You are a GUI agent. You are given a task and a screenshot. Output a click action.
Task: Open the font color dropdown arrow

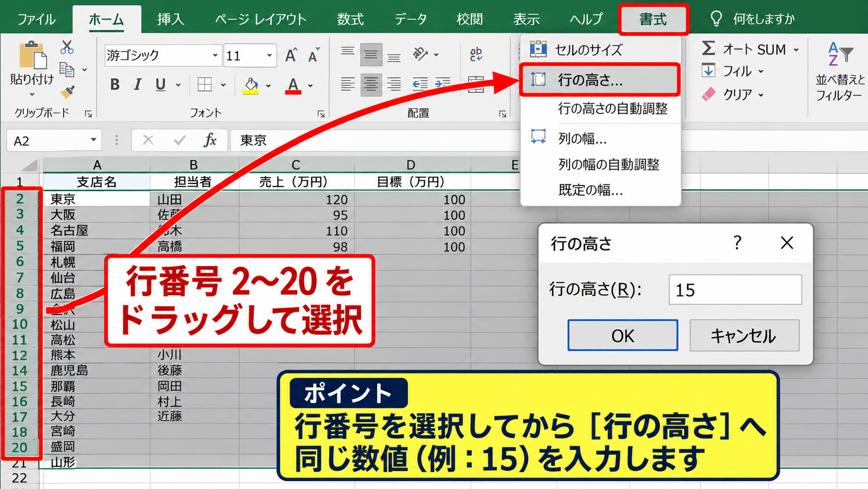310,85
